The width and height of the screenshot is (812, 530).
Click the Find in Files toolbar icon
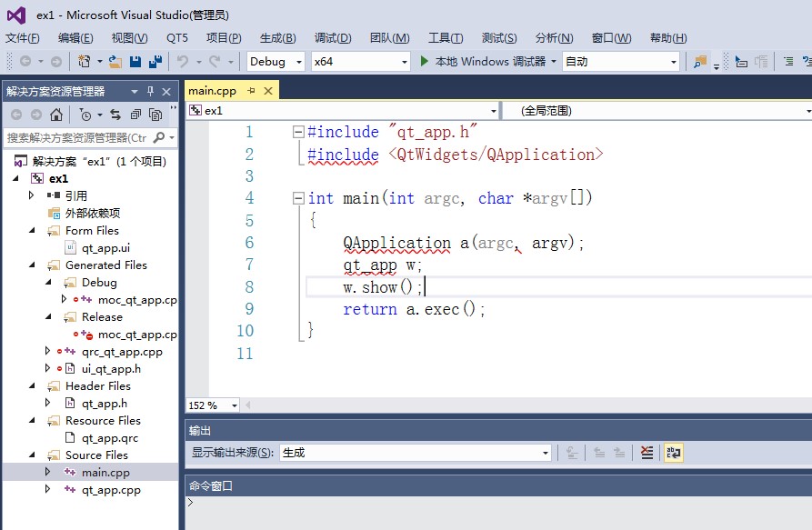(700, 61)
